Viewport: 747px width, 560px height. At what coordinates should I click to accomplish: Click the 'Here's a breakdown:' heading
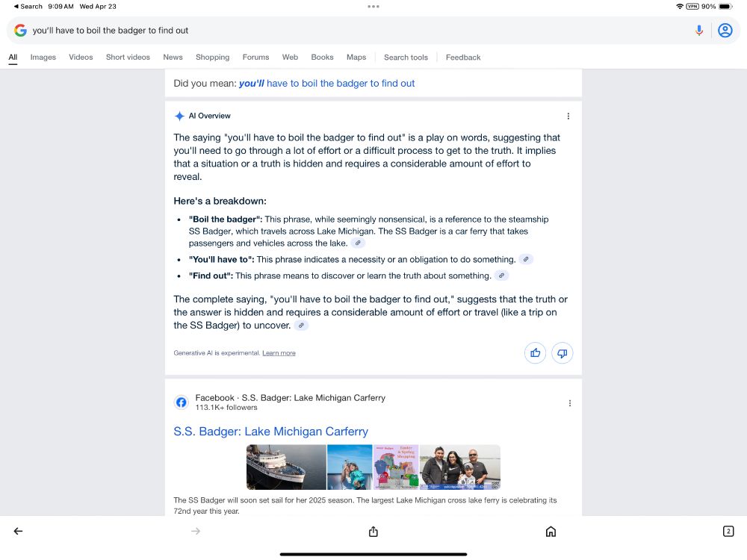coord(220,201)
